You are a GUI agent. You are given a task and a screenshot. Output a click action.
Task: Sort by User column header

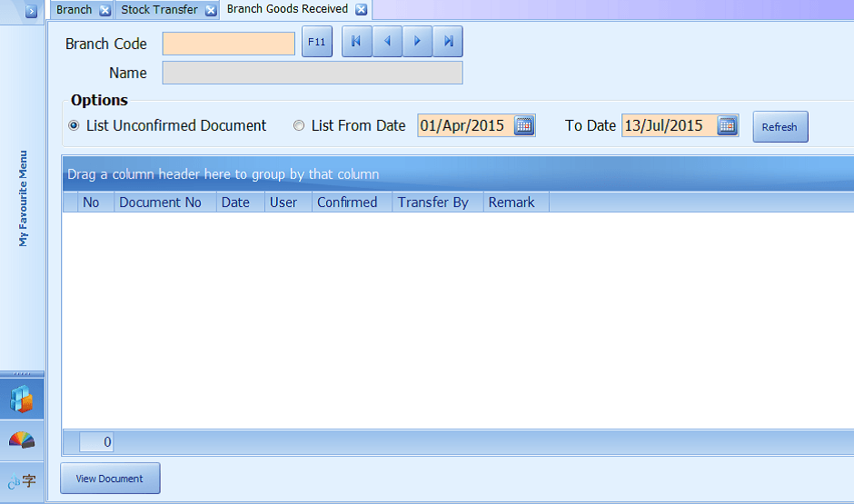(x=288, y=202)
